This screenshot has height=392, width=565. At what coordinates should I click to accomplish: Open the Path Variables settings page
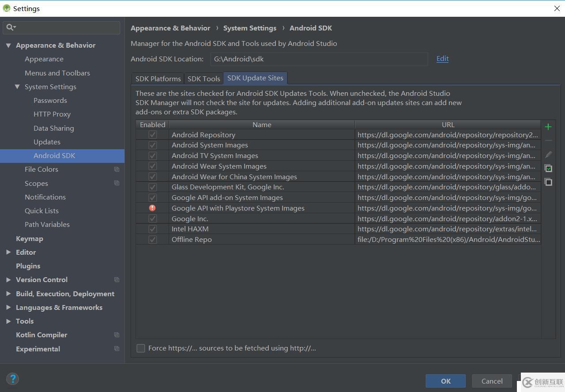(47, 224)
